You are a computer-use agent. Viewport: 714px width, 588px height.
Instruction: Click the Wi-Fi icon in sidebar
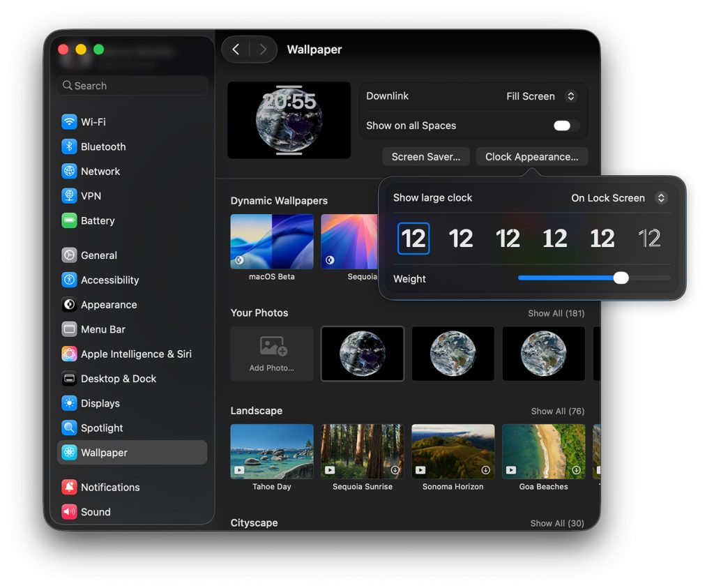pyautogui.click(x=69, y=122)
